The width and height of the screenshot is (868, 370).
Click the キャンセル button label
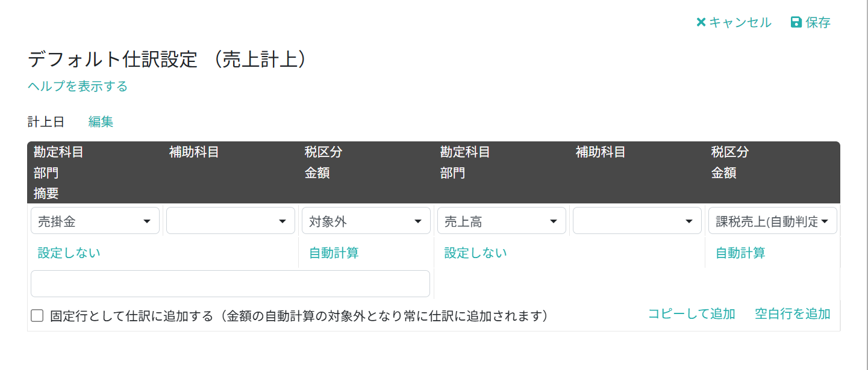click(x=740, y=22)
